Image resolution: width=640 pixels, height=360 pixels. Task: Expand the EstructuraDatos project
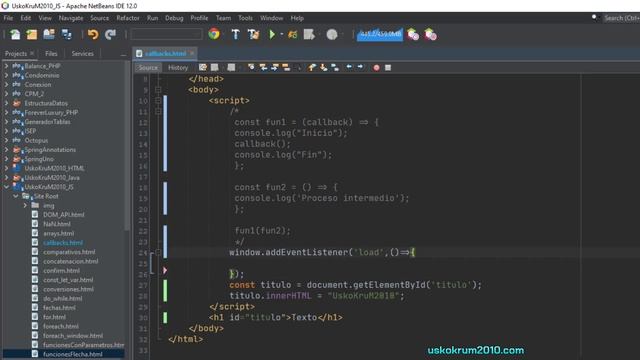point(6,103)
